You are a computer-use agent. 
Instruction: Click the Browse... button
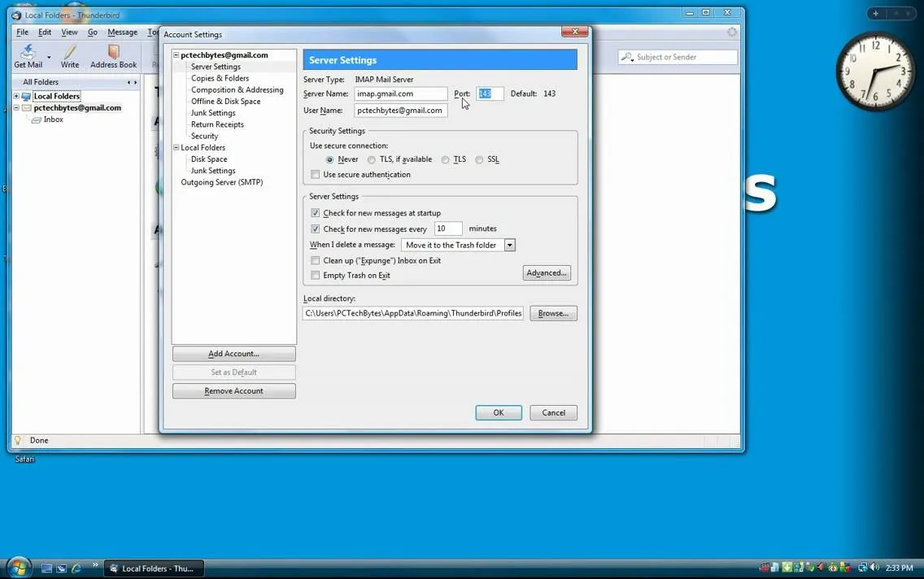(553, 313)
